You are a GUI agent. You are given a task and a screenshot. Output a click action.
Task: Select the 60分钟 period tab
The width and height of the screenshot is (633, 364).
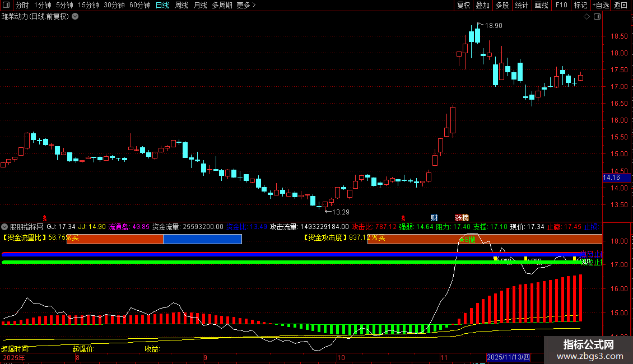point(140,5)
